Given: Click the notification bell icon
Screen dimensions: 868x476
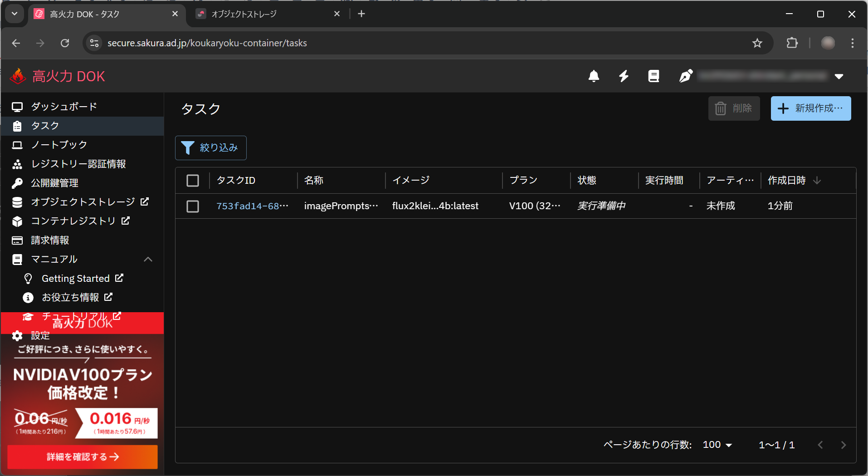Looking at the screenshot, I should click(594, 76).
